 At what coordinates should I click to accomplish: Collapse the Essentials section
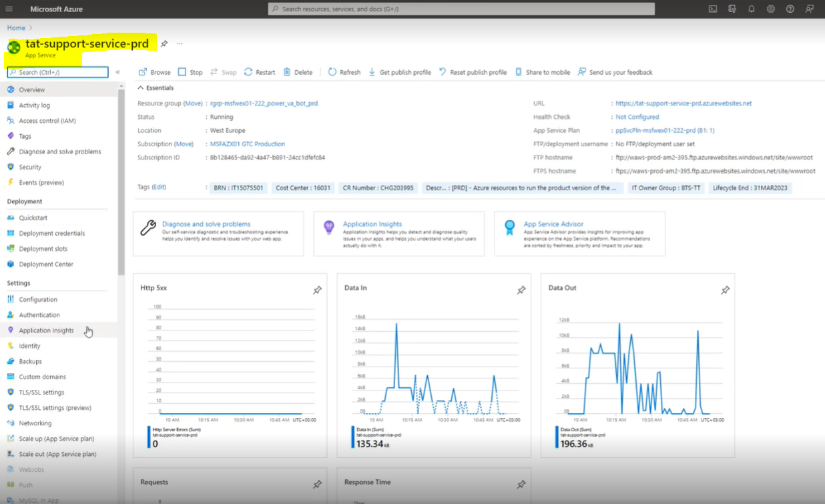point(156,88)
